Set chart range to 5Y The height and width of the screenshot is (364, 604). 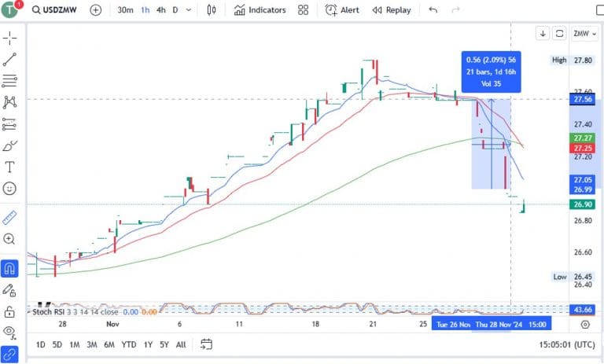point(164,344)
